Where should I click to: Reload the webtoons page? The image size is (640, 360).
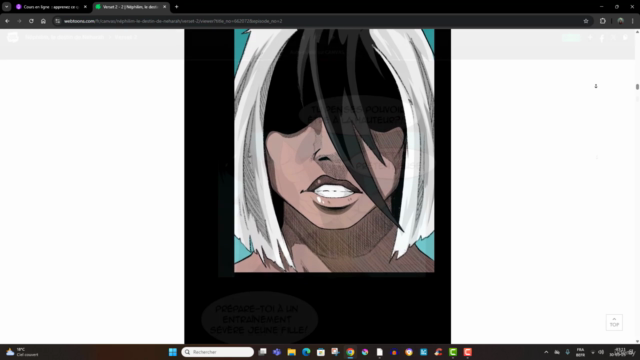point(31,21)
